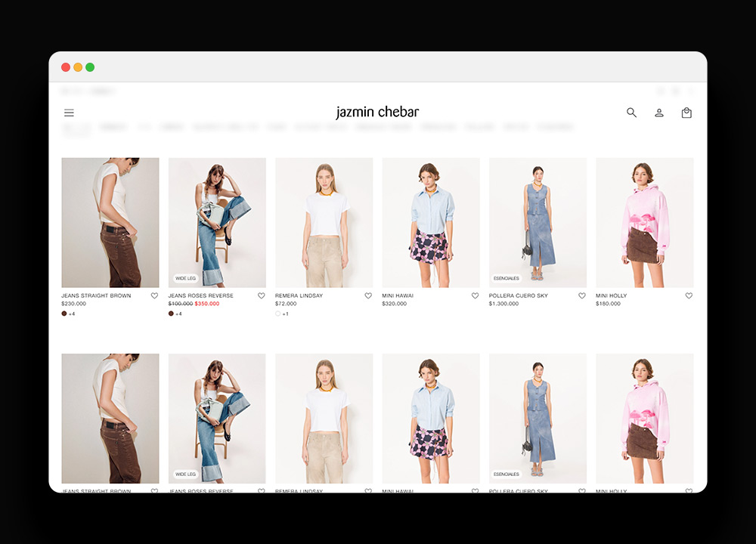756x544 pixels.
Task: Click the top-row JEANS ROSES REVERSE title
Action: 200,295
